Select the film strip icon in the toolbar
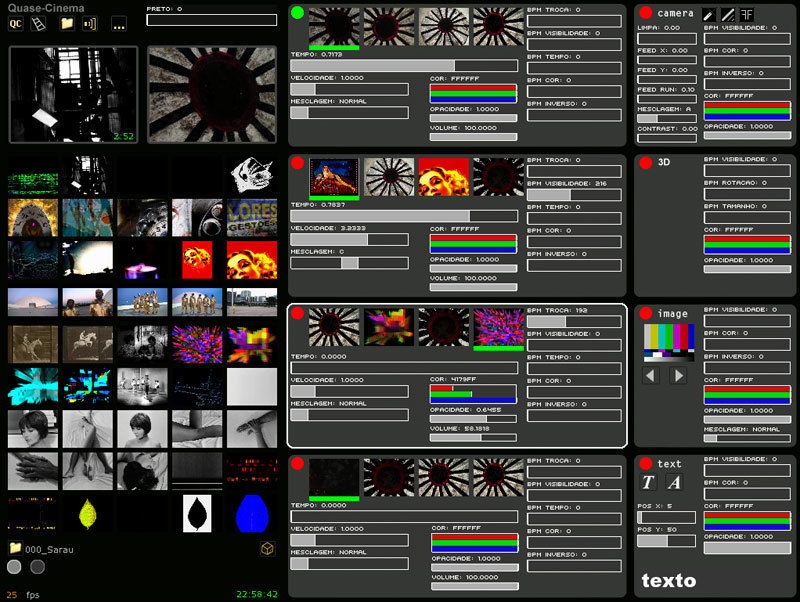The height and width of the screenshot is (602, 800). (x=37, y=23)
